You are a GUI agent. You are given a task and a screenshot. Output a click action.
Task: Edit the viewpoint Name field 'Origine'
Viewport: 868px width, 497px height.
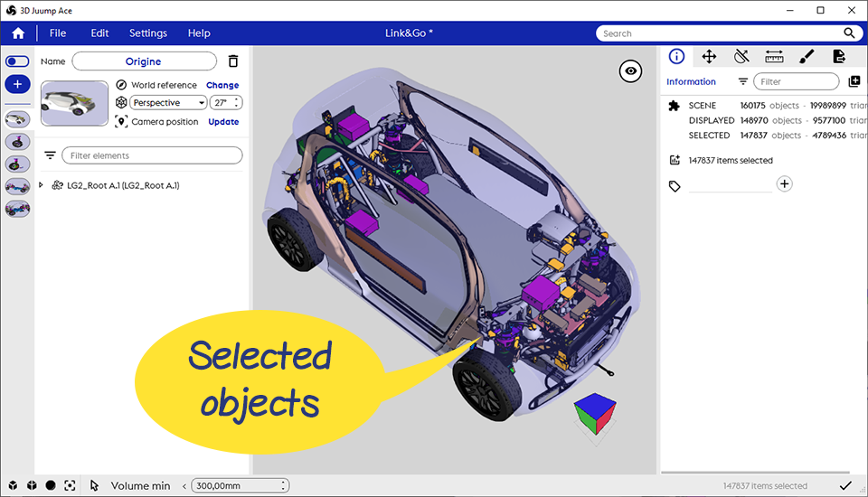pyautogui.click(x=144, y=61)
